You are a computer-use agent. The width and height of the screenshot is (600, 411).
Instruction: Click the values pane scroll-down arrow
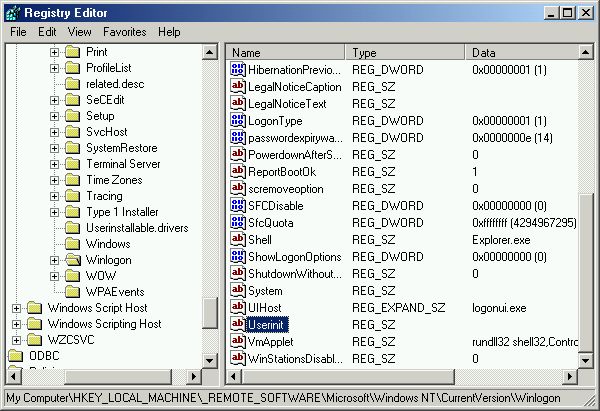coord(585,360)
